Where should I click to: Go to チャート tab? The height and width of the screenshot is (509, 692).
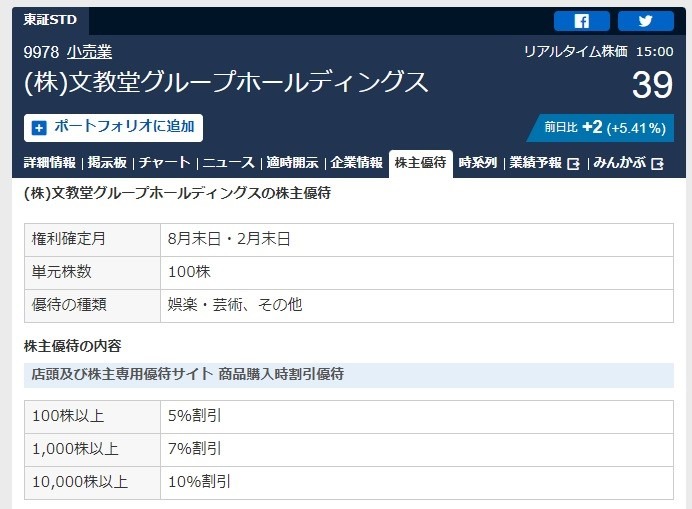tap(164, 163)
